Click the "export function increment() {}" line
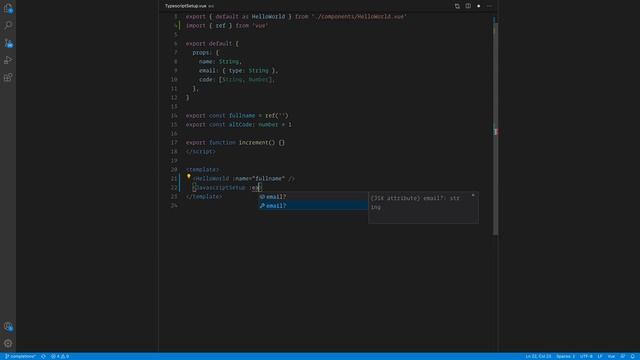The width and height of the screenshot is (640, 360). [235, 142]
